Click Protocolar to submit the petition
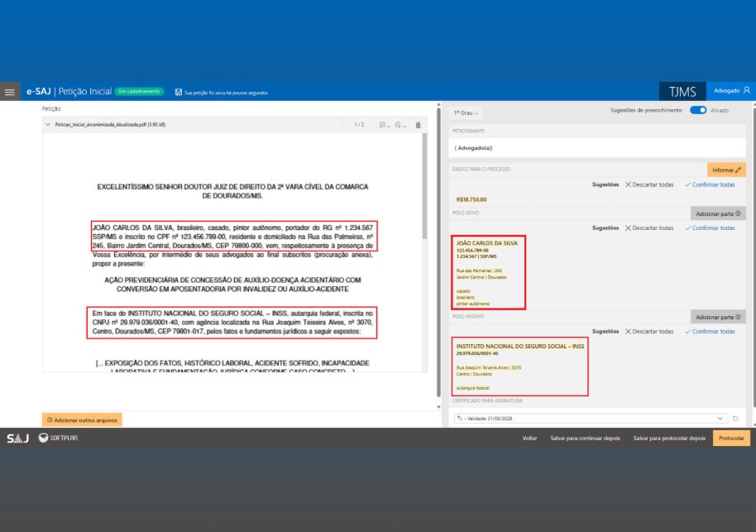Image resolution: width=756 pixels, height=532 pixels. pyautogui.click(x=731, y=438)
